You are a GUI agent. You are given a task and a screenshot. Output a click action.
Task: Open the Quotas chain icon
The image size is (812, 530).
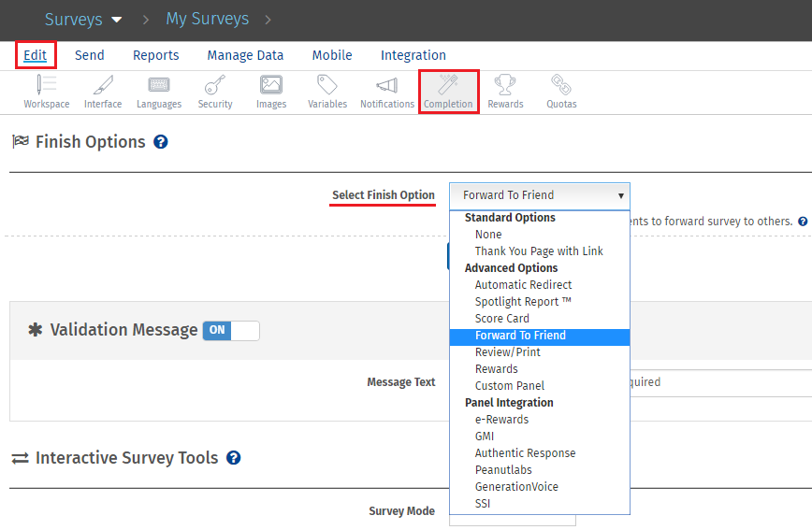point(561,86)
